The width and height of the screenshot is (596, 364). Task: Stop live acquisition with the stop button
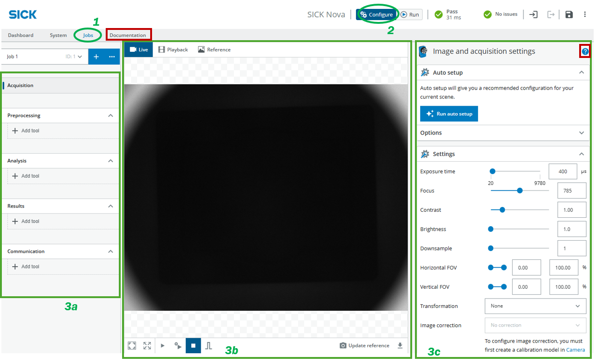[x=193, y=346]
